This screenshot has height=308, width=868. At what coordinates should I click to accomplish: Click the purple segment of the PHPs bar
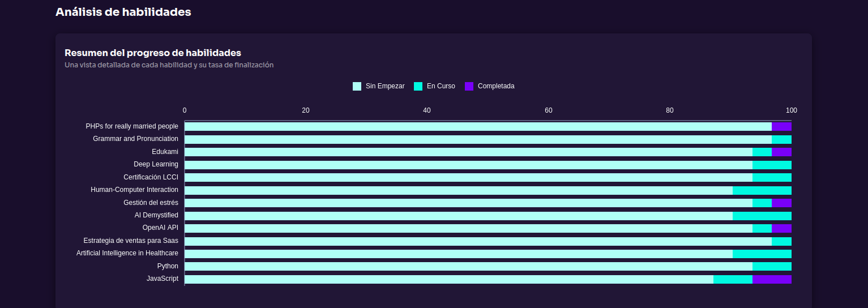coord(781,126)
